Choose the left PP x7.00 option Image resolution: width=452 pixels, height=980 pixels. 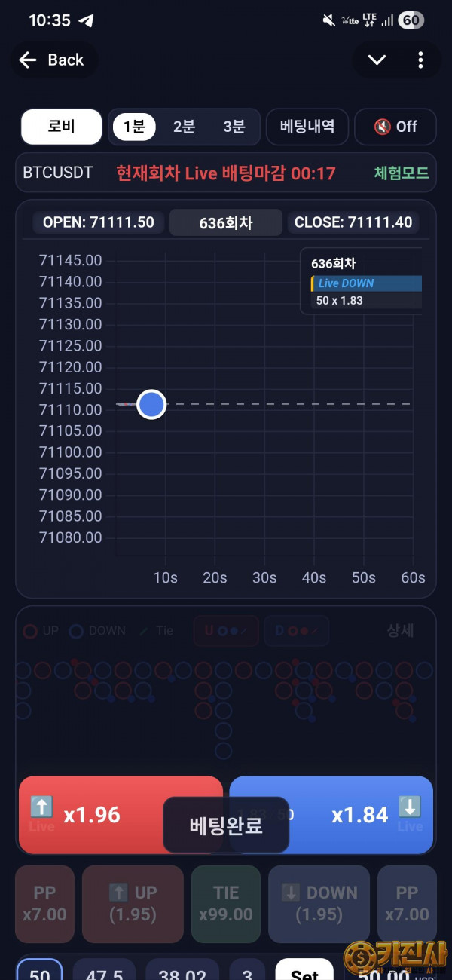(x=44, y=903)
